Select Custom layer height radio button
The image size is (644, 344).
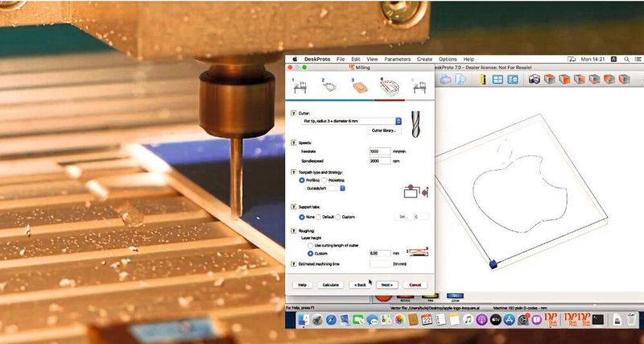tap(311, 254)
